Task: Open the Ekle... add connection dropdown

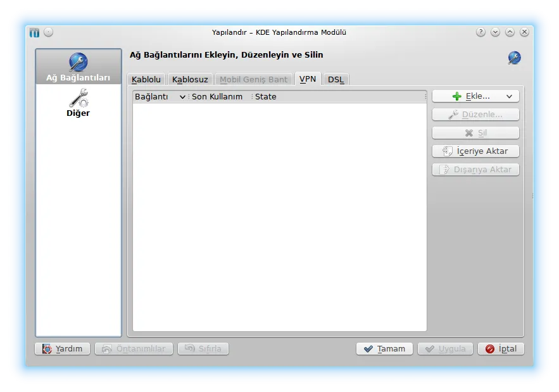Action: 475,96
